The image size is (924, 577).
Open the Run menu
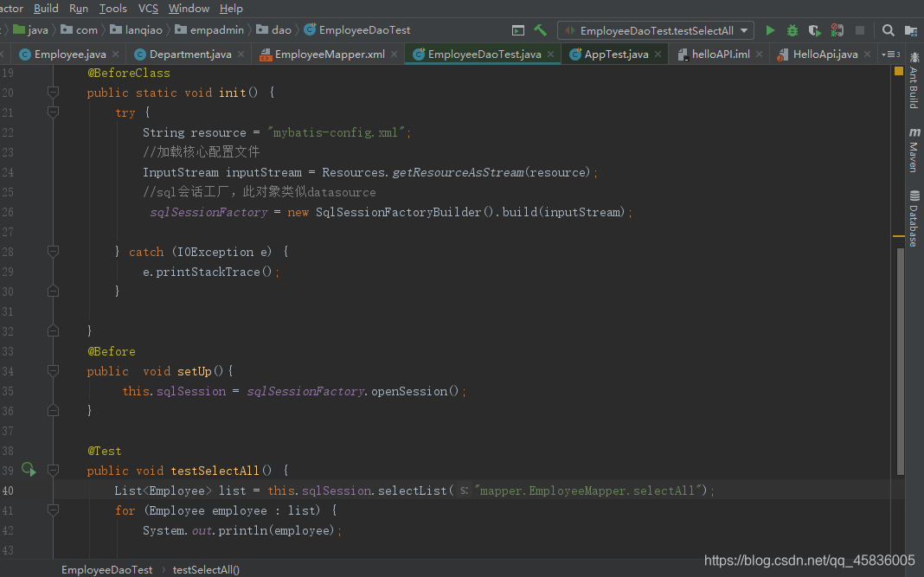click(79, 9)
